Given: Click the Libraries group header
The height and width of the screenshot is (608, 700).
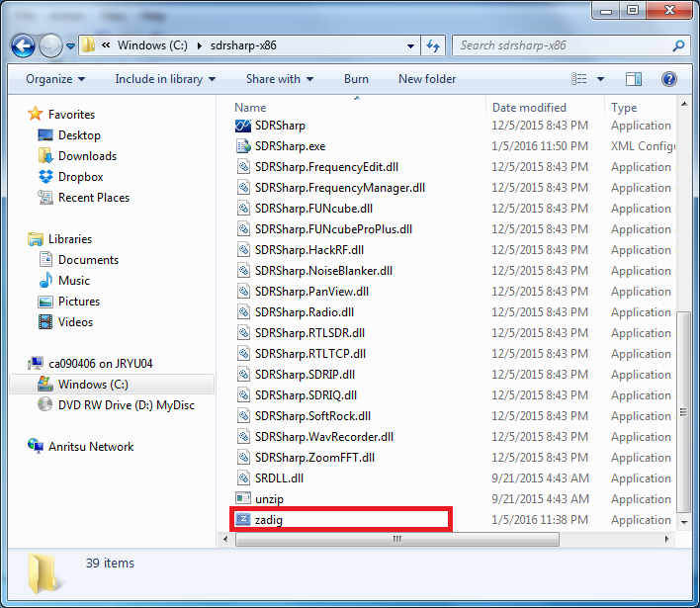Looking at the screenshot, I should coord(60,239).
